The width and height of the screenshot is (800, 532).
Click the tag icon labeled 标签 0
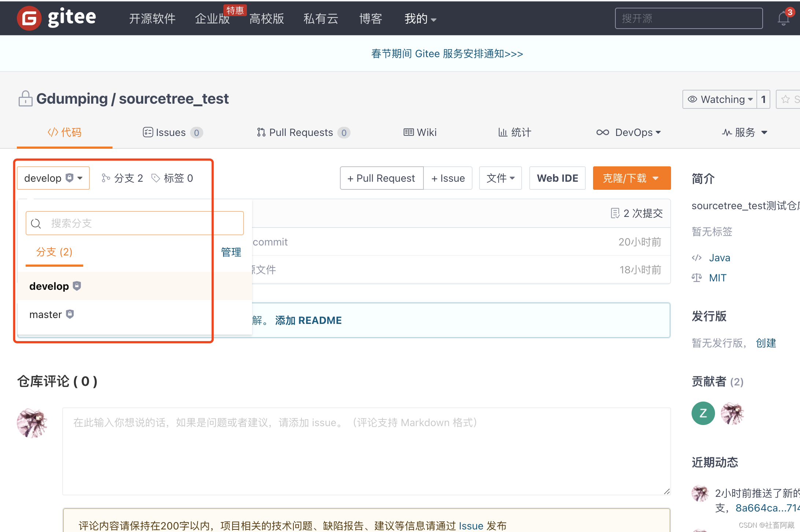point(156,178)
